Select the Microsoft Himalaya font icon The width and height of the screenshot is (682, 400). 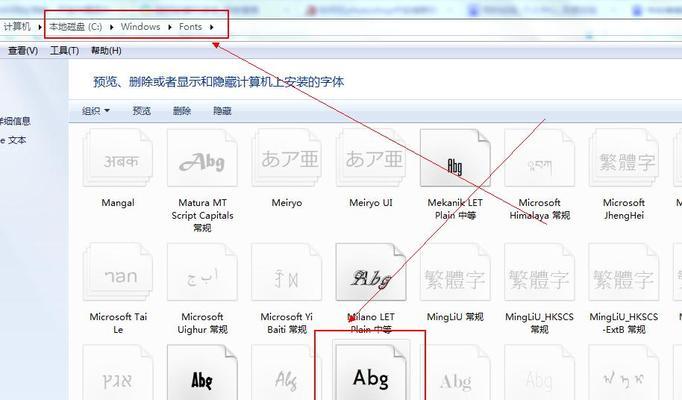(539, 160)
